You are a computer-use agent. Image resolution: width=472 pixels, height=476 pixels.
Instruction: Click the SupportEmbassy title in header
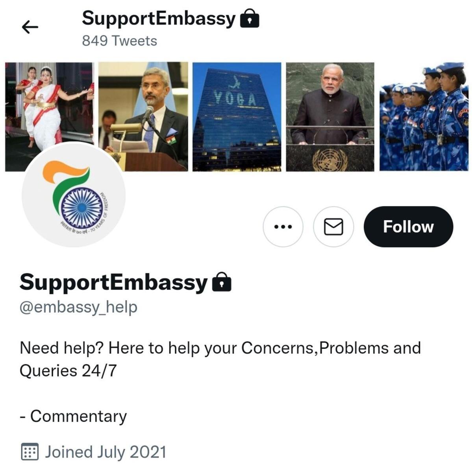(158, 19)
